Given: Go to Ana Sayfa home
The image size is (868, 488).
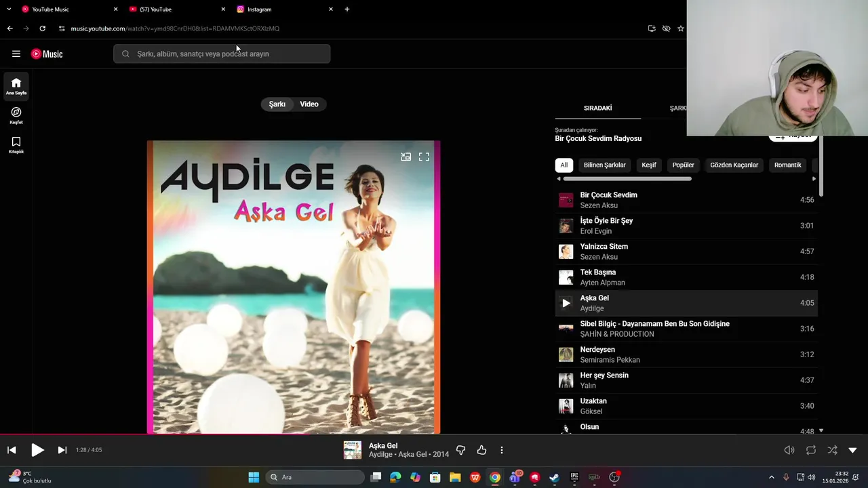Looking at the screenshot, I should click(x=16, y=86).
